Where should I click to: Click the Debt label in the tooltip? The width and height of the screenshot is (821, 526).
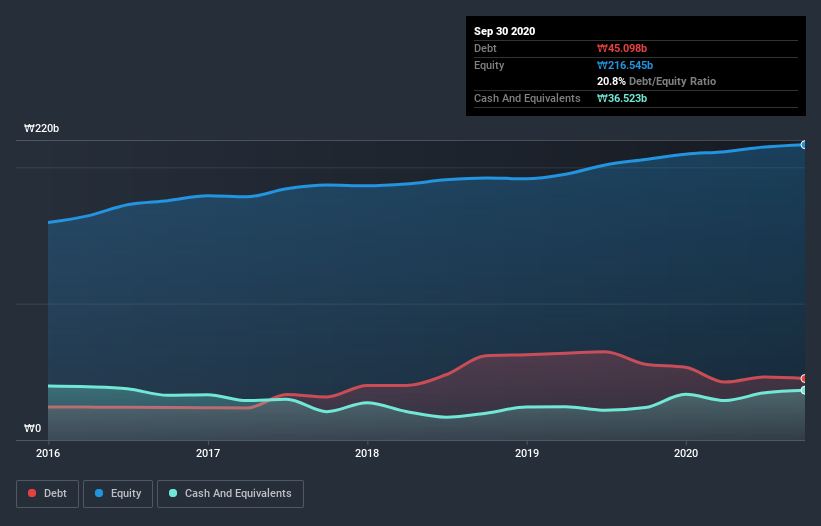(485, 48)
